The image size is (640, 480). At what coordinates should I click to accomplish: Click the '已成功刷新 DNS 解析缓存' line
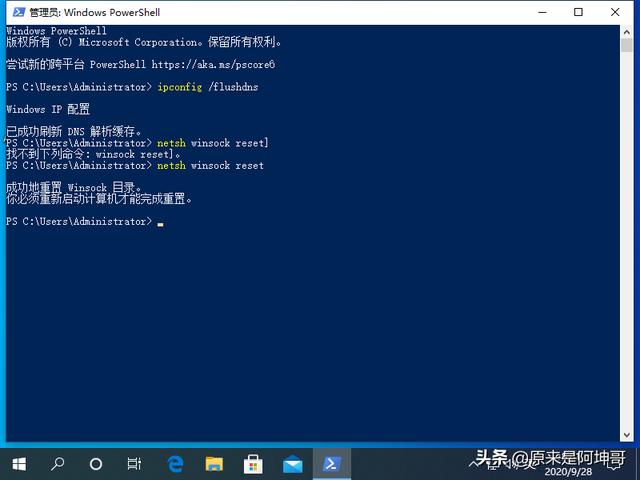tap(74, 131)
